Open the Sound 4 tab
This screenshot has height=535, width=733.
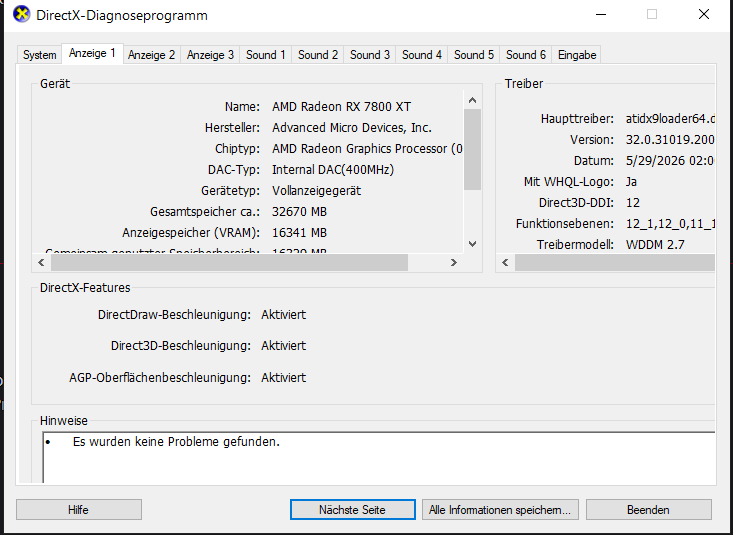click(x=422, y=55)
